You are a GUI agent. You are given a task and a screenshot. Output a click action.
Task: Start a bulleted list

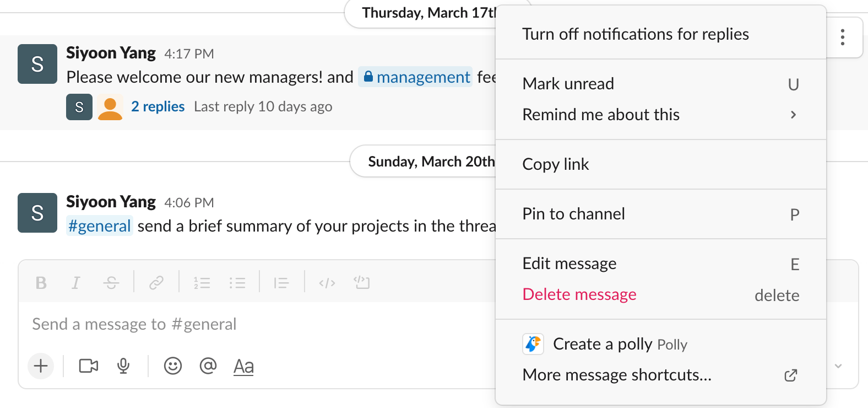point(237,282)
